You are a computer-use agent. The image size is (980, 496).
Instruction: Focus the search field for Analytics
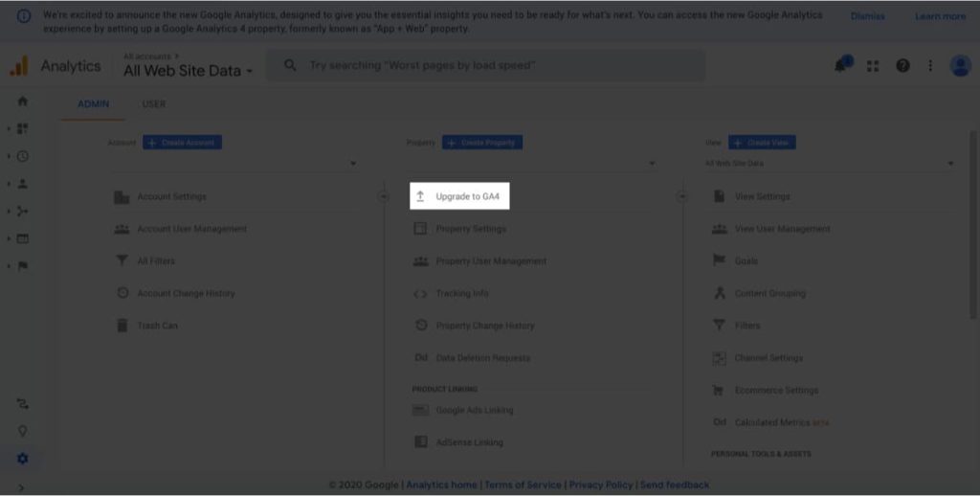487,65
